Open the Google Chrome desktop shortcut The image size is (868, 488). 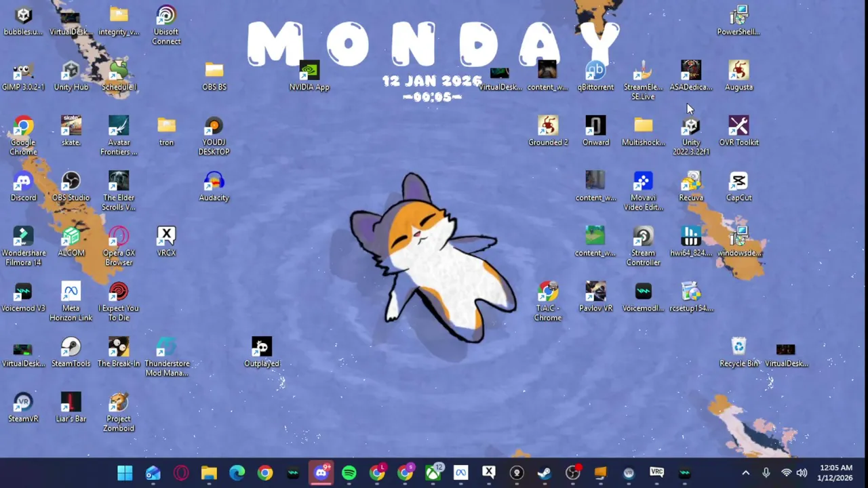tap(23, 136)
